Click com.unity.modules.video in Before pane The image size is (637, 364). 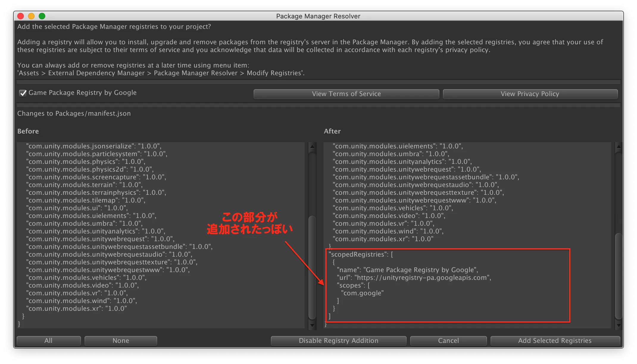pos(82,285)
